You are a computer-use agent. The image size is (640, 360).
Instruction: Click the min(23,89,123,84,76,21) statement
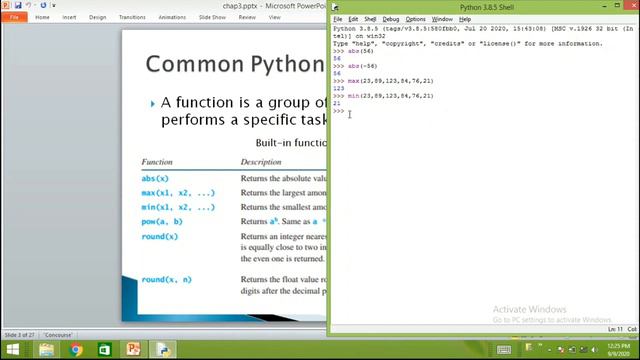(391, 96)
